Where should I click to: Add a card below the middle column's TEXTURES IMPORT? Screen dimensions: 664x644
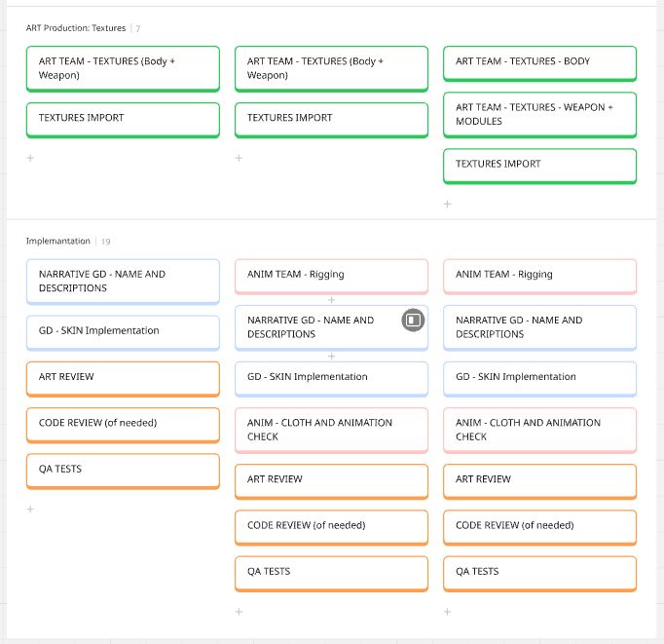[239, 158]
